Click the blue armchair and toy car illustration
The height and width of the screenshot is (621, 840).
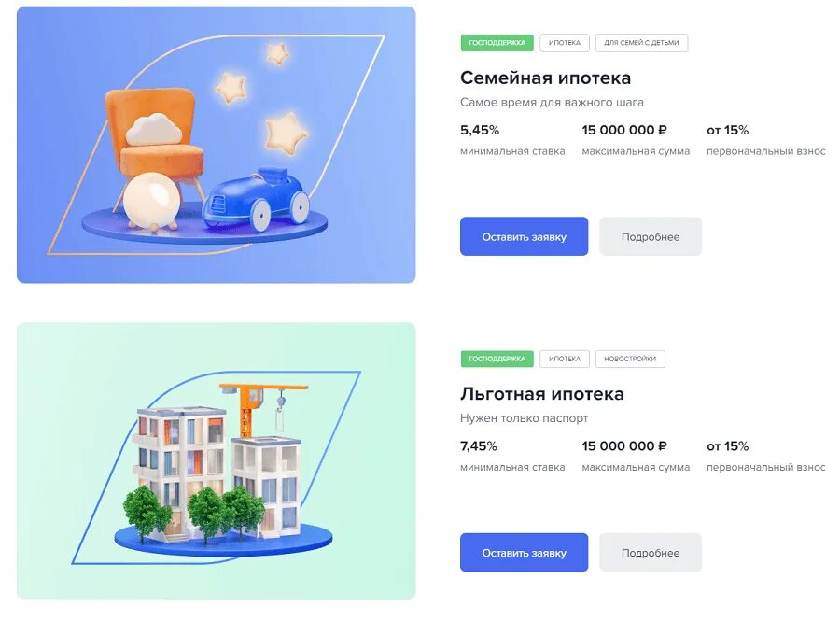[x=216, y=145]
